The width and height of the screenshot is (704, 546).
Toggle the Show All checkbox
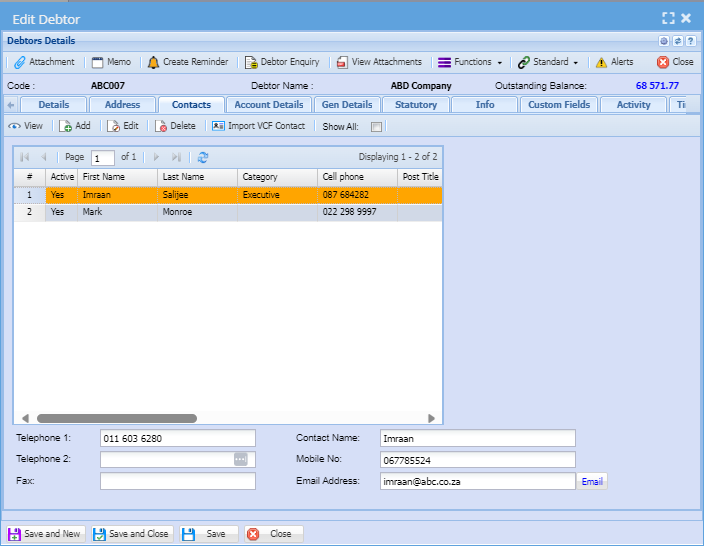point(376,127)
